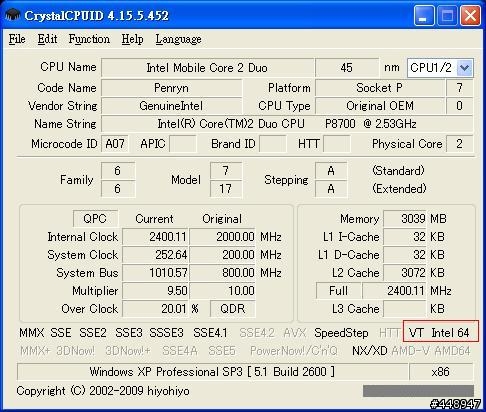Screen dimensions: 486x412
Task: Open the File menu
Action: [x=17, y=39]
